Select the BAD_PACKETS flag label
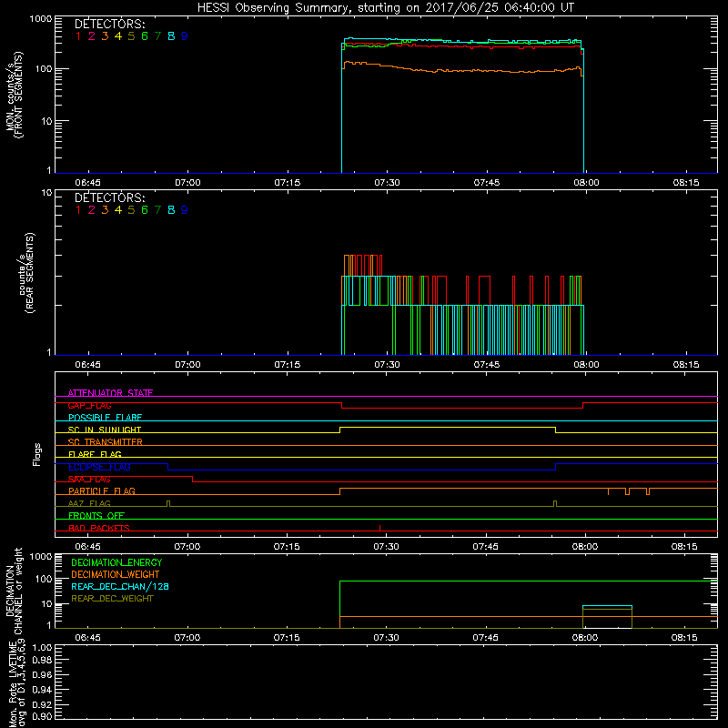Screen dimensions: 728x728 coord(99,528)
